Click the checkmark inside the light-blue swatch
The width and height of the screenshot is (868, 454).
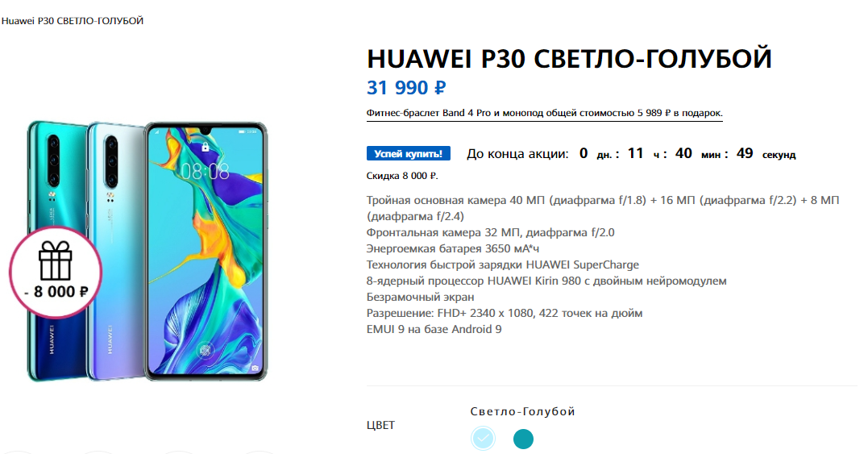[484, 439]
